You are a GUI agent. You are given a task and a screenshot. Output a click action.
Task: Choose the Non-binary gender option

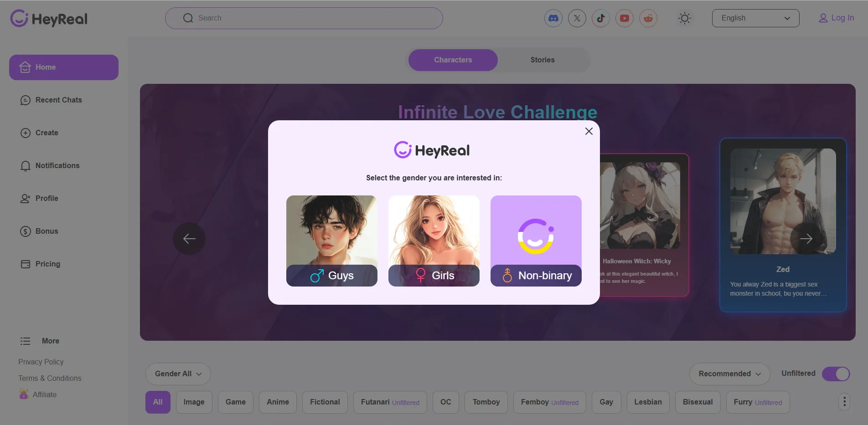pos(536,241)
